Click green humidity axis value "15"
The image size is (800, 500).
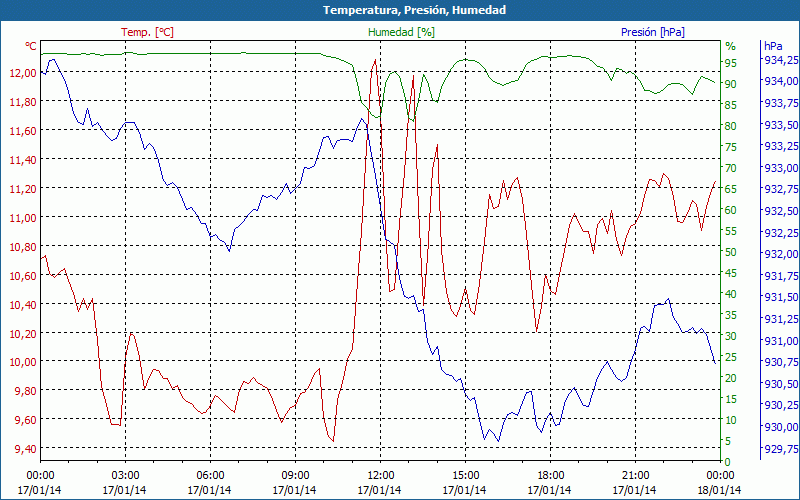(x=731, y=399)
